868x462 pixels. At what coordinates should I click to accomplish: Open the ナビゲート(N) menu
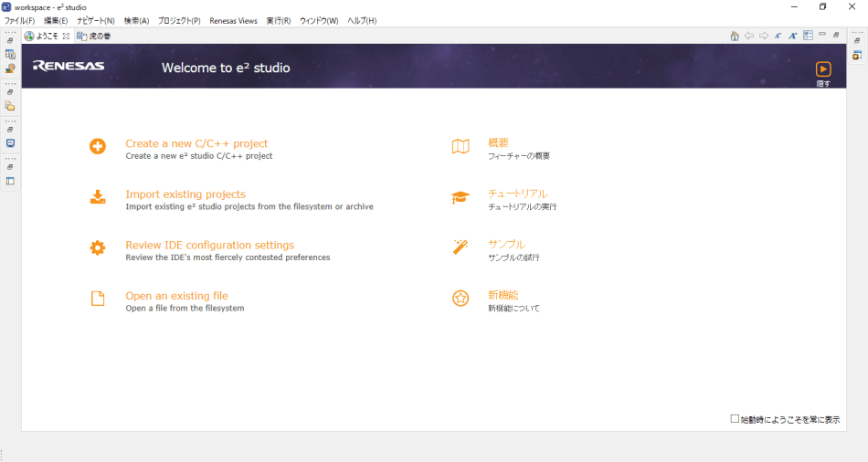point(95,20)
